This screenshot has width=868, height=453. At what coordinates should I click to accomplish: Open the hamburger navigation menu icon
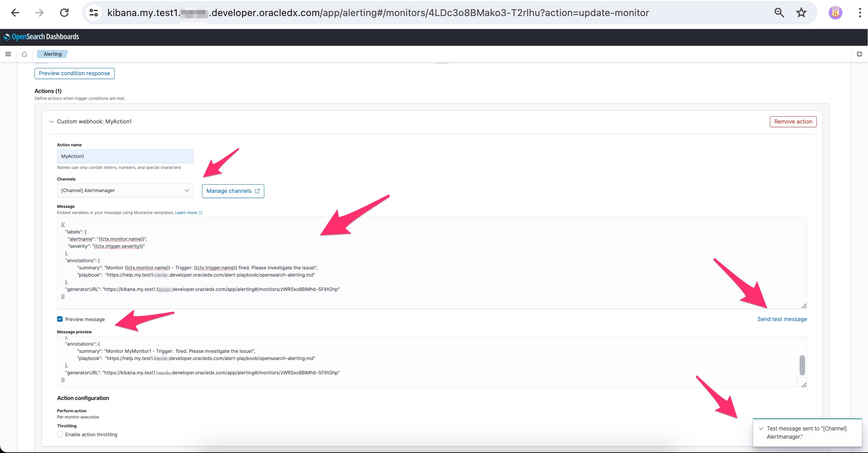click(8, 54)
